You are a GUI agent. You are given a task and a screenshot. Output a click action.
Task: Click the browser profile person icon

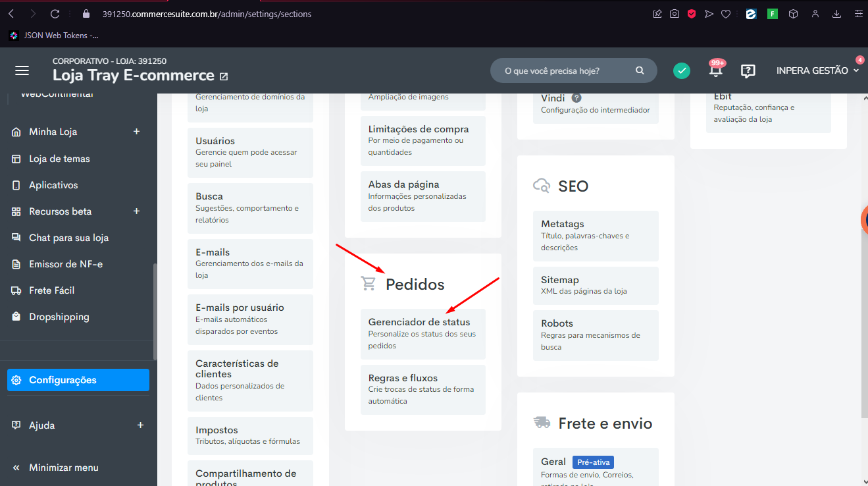pyautogui.click(x=815, y=13)
